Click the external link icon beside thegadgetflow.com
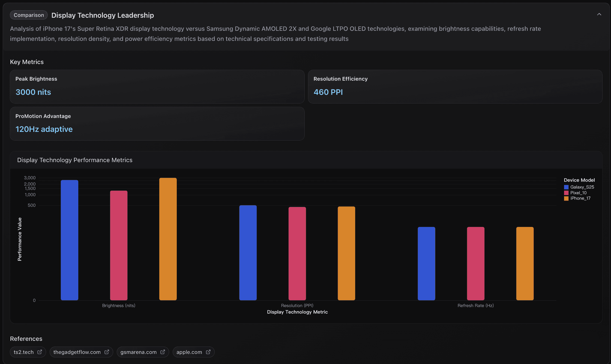The image size is (611, 364). click(x=107, y=352)
